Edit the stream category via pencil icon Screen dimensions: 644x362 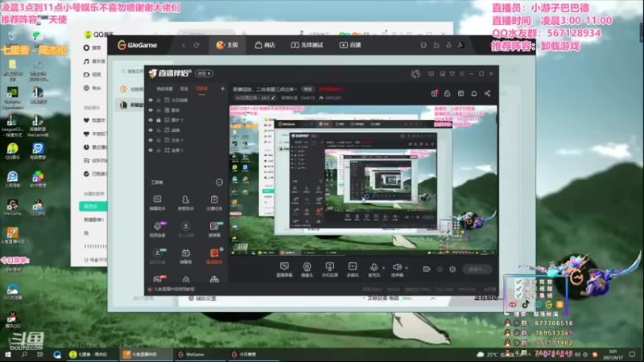click(x=273, y=97)
